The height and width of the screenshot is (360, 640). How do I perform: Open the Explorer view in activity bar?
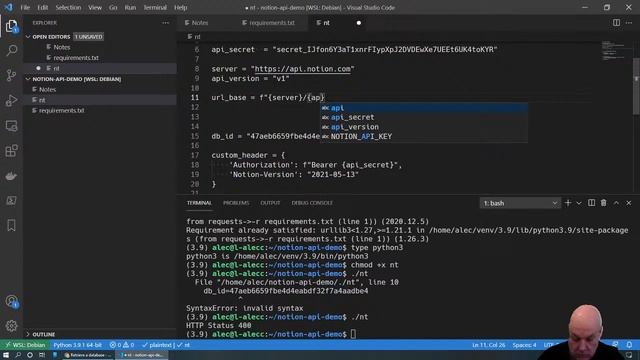11,27
